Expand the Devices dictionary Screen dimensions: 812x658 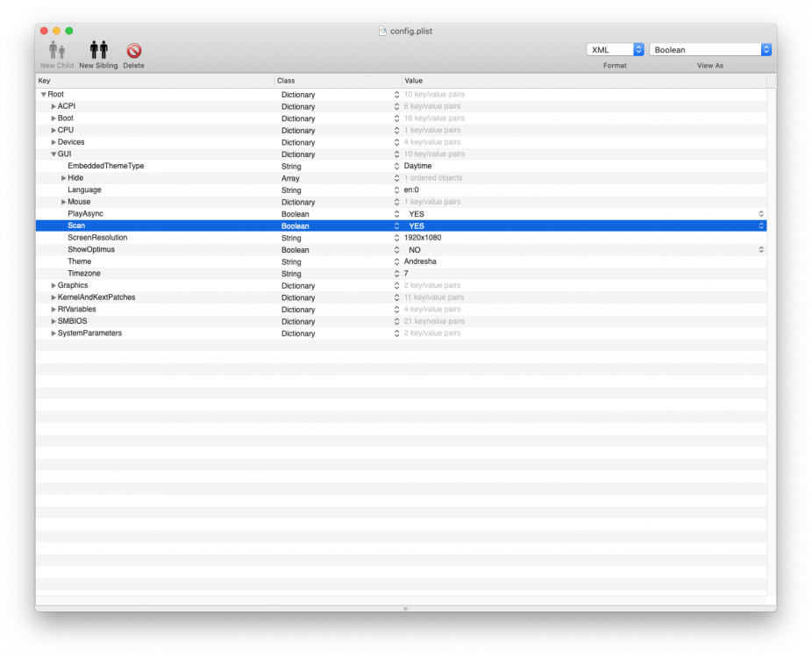tap(53, 142)
